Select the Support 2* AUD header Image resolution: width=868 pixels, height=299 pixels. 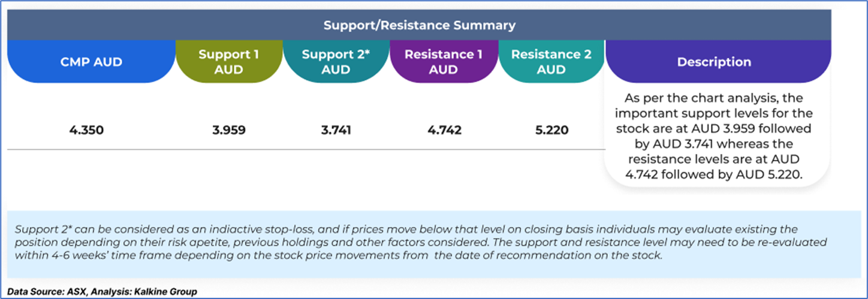tap(336, 62)
